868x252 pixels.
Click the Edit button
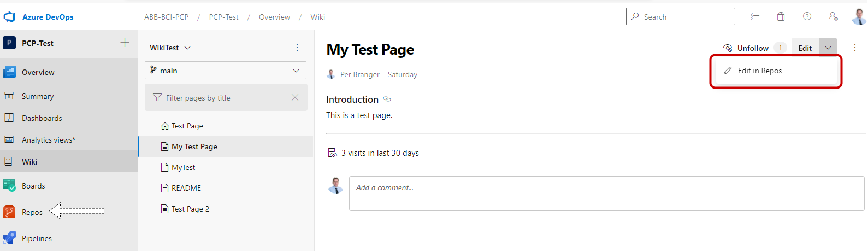click(805, 48)
